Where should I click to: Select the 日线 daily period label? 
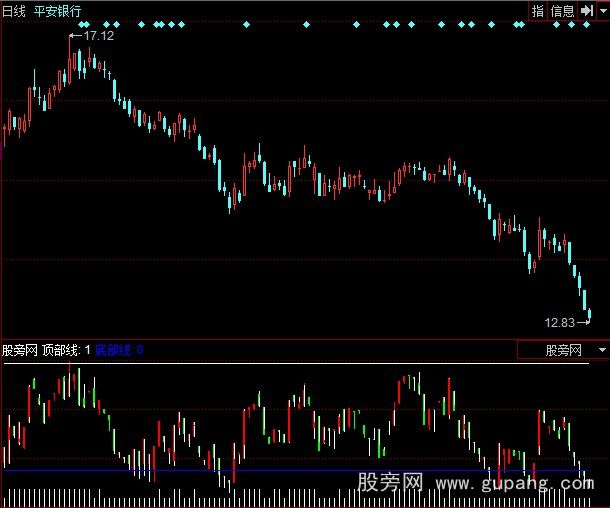[16, 10]
